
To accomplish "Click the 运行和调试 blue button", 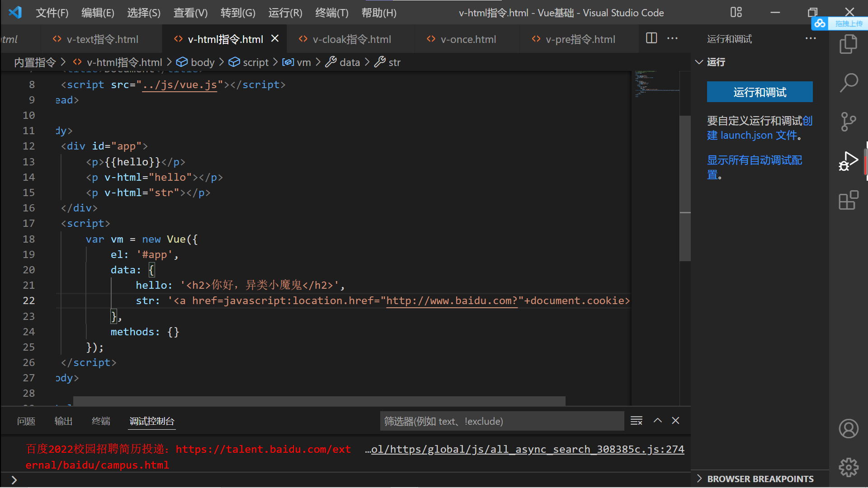I will [x=759, y=92].
